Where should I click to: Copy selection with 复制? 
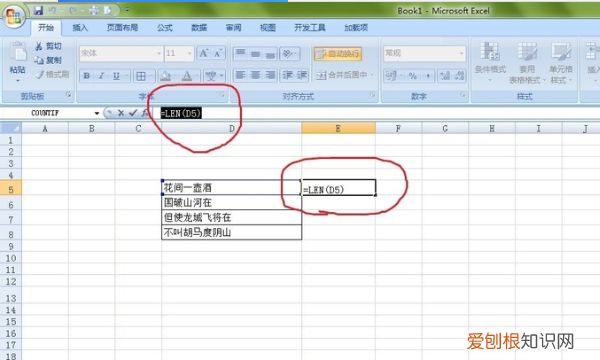point(48,60)
